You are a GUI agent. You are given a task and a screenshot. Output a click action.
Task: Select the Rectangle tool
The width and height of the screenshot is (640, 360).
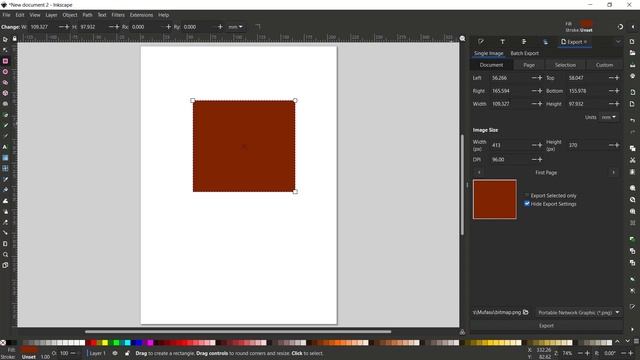click(5, 61)
